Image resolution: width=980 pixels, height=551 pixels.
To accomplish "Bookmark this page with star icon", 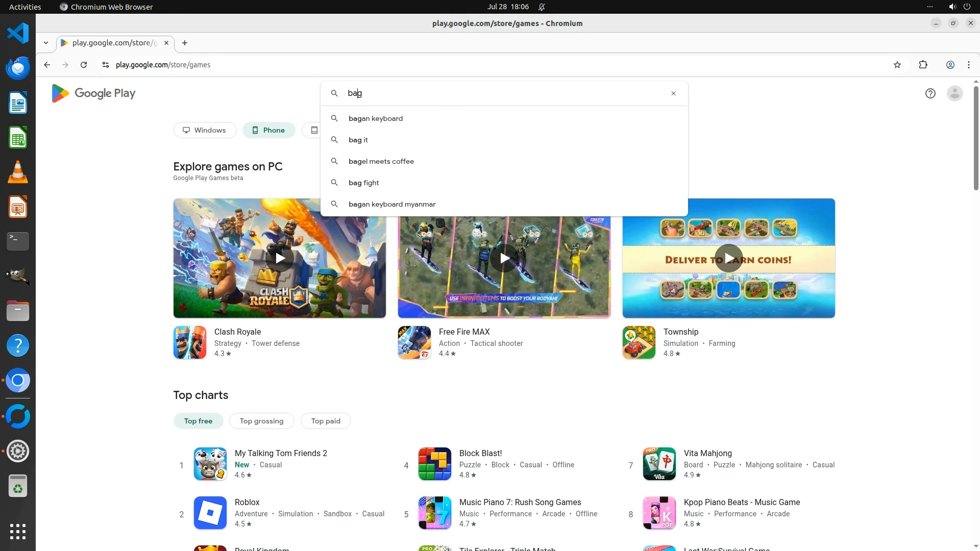I will click(897, 65).
